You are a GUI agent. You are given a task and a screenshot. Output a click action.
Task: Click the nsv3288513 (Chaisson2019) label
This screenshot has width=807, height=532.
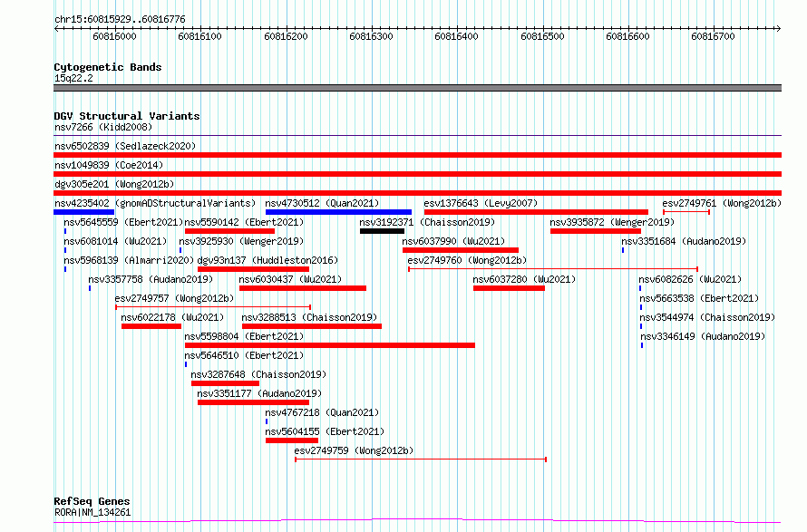(309, 317)
